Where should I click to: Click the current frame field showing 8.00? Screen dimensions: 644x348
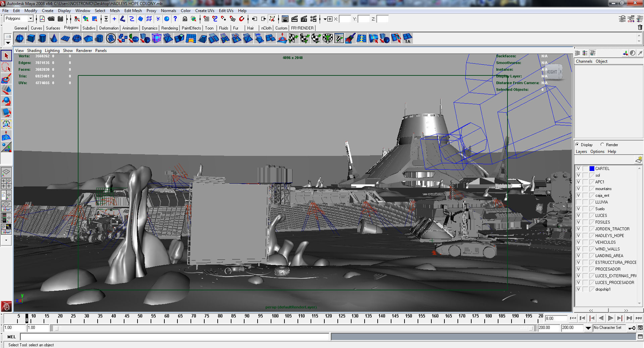tap(556, 318)
